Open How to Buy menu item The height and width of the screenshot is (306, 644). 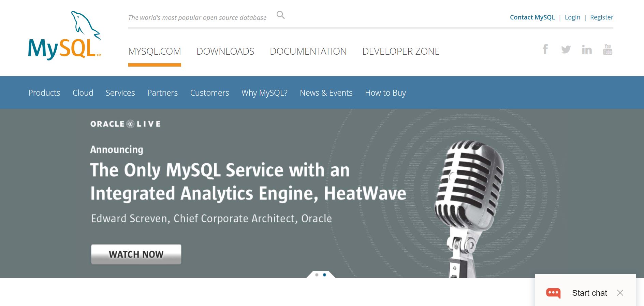[x=385, y=93]
